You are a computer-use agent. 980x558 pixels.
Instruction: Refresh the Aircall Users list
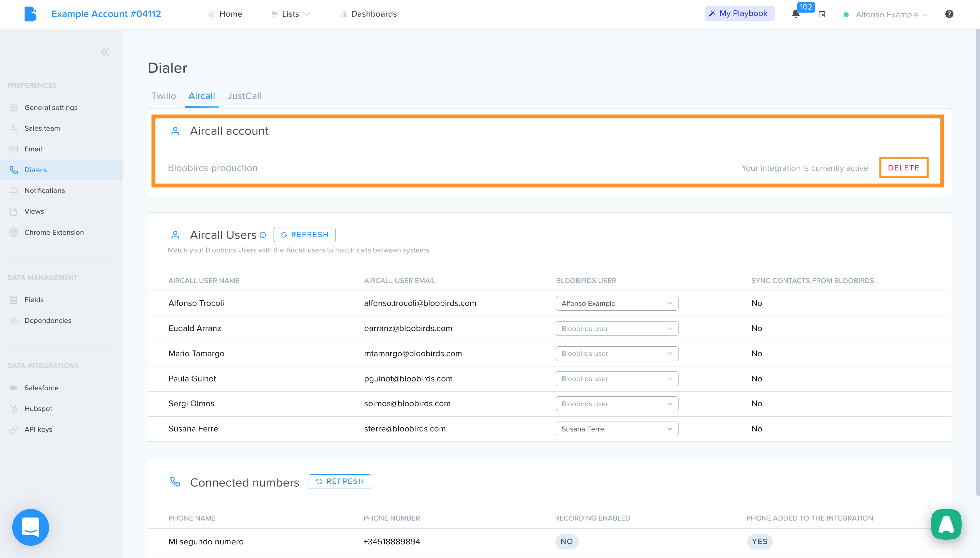[305, 235]
